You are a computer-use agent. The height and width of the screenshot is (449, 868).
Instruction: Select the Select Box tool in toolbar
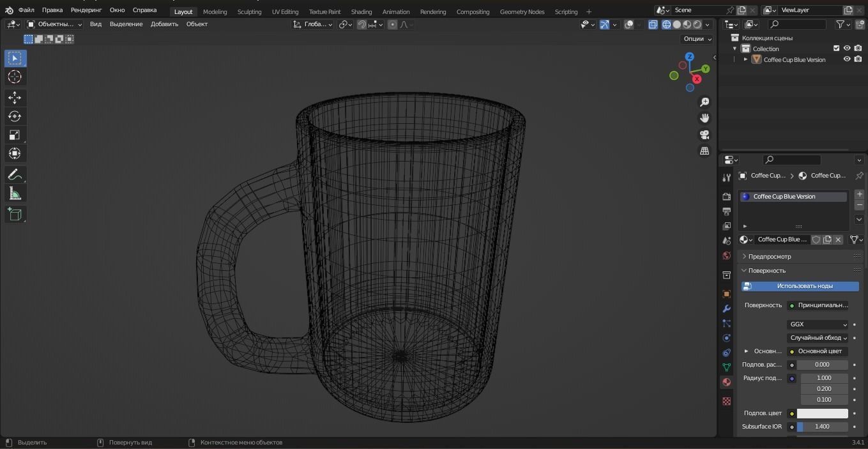point(15,58)
